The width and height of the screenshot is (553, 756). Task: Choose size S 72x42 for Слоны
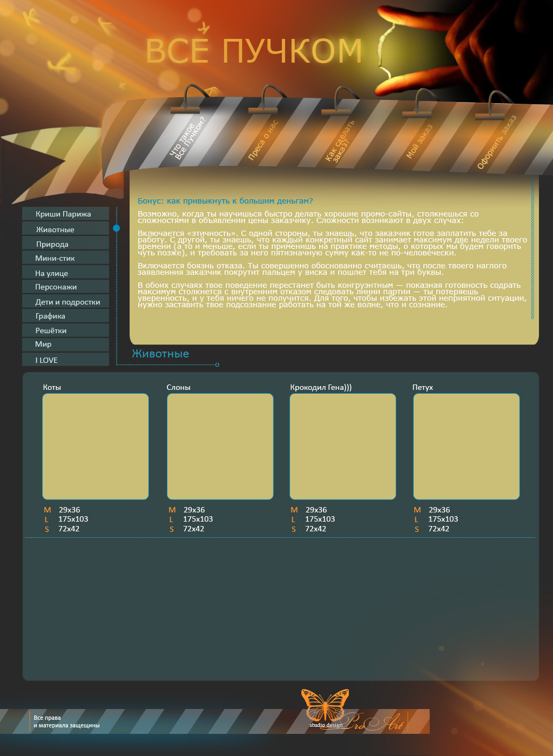click(187, 529)
